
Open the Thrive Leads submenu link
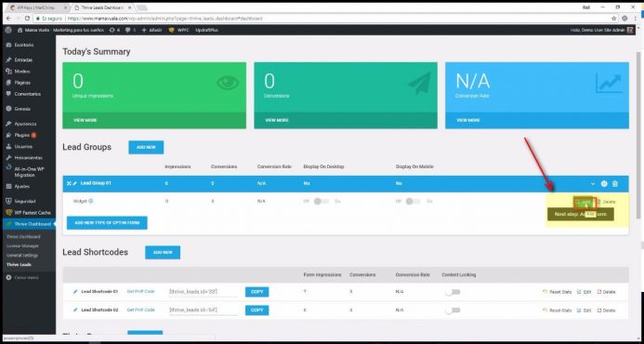tap(19, 265)
